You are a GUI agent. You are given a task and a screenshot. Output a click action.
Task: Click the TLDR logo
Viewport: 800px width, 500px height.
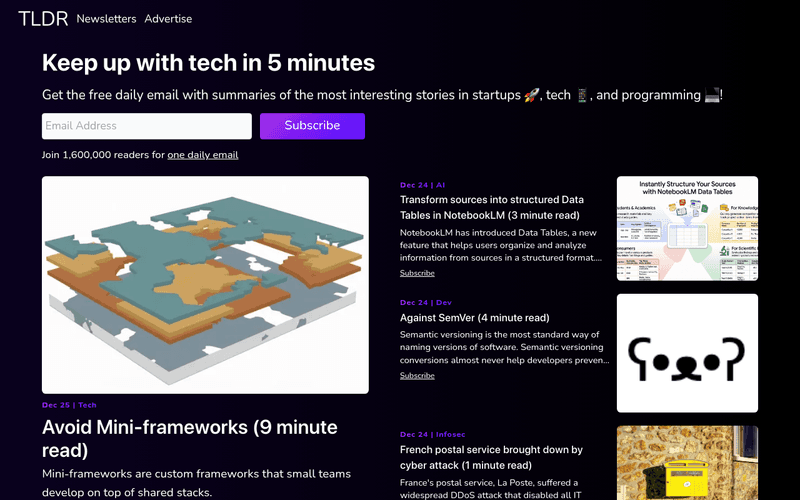tap(42, 19)
